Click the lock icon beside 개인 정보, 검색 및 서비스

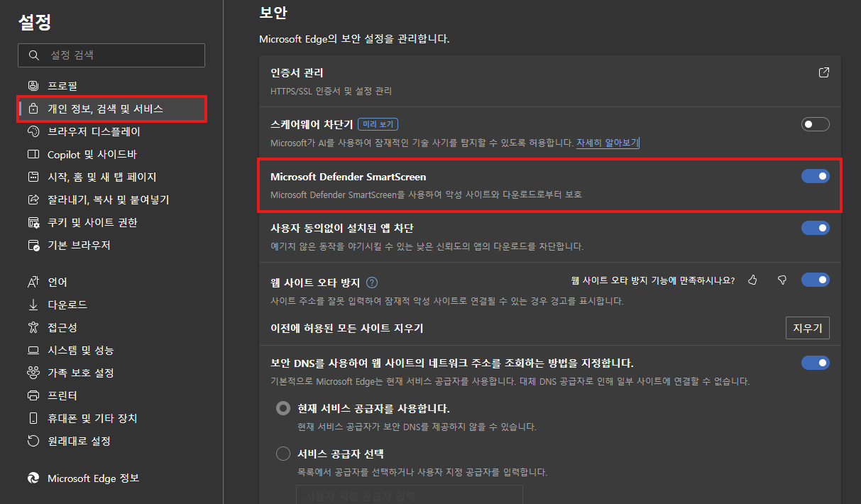[x=33, y=109]
